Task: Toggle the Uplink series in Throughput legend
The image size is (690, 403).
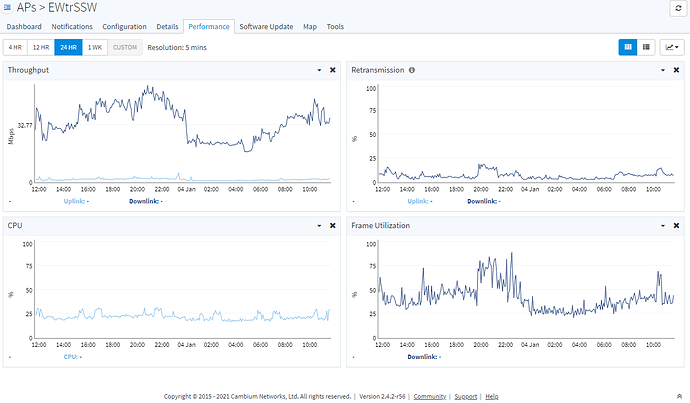Action: click(73, 201)
